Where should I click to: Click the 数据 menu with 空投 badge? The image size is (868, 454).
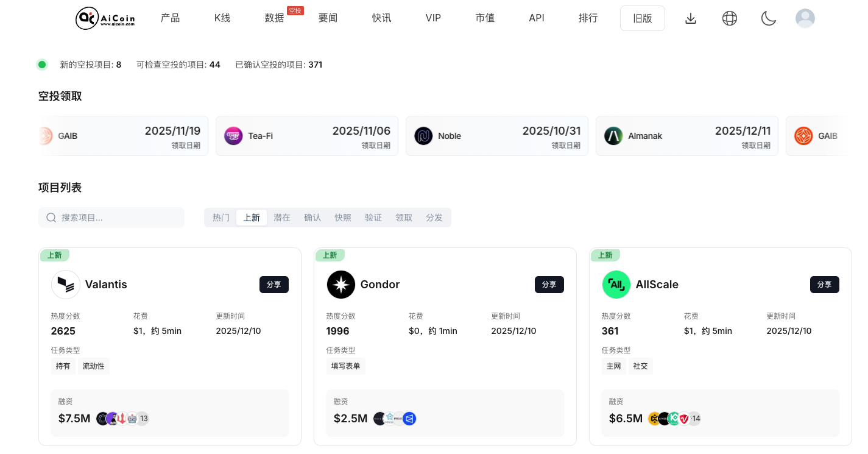point(273,18)
